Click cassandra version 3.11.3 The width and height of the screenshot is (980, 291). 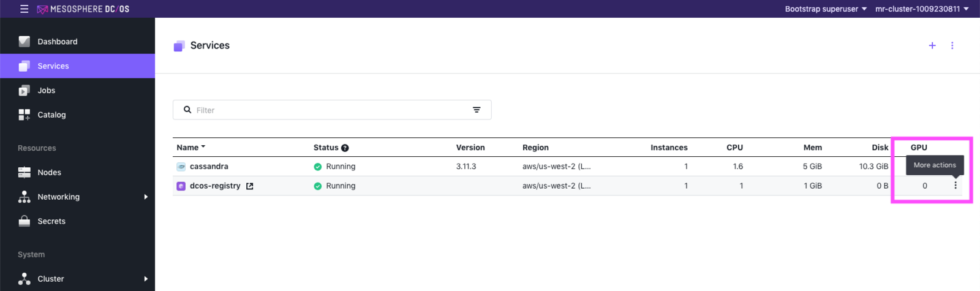point(466,167)
